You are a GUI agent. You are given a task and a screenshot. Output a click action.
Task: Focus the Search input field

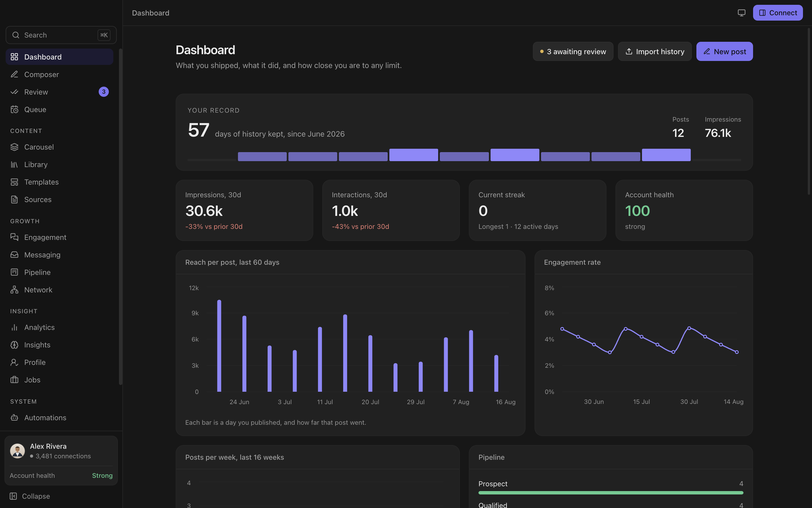coord(61,35)
